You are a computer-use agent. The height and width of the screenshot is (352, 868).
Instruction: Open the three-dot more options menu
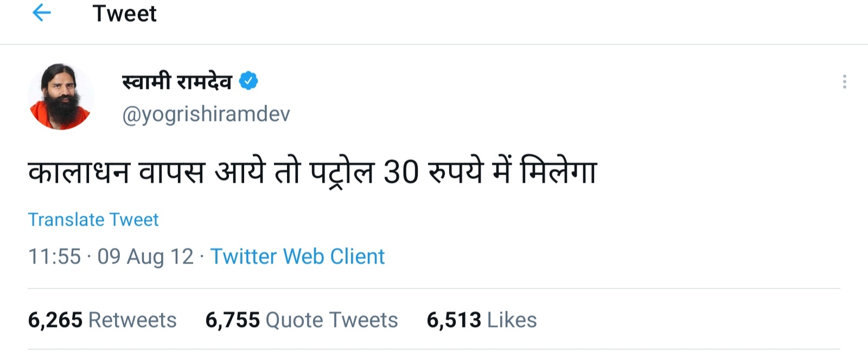pos(844,82)
